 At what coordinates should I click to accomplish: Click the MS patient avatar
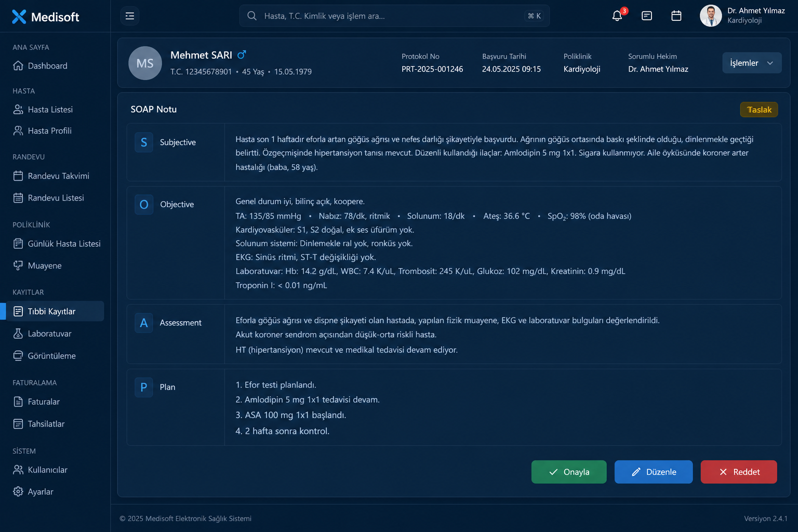point(145,63)
